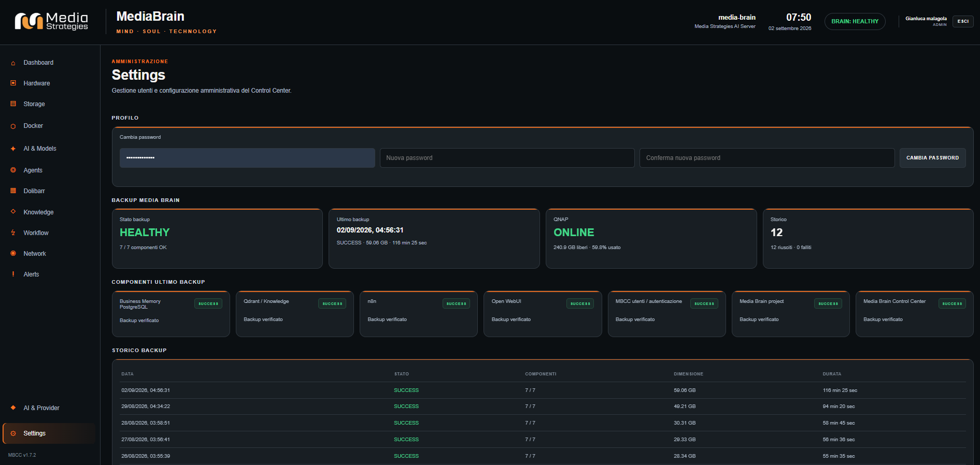The height and width of the screenshot is (465, 980).
Task: Open the Storage page
Action: pyautogui.click(x=34, y=104)
